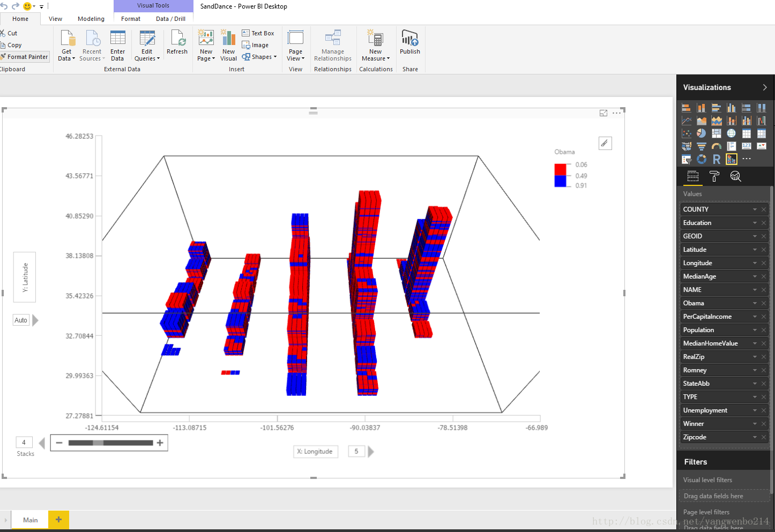775x532 pixels.
Task: Choose the table visualization
Action: tap(746, 133)
